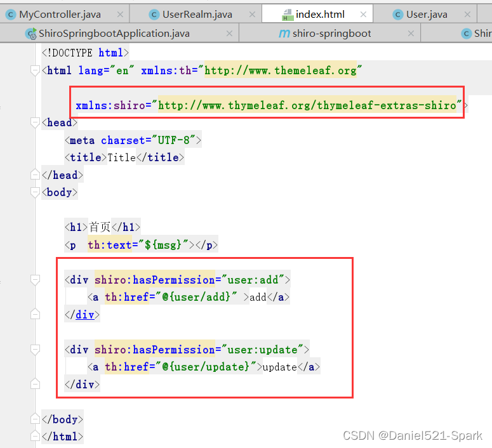
Task: Switch to the UserRealm.java tab
Action: click(x=197, y=15)
